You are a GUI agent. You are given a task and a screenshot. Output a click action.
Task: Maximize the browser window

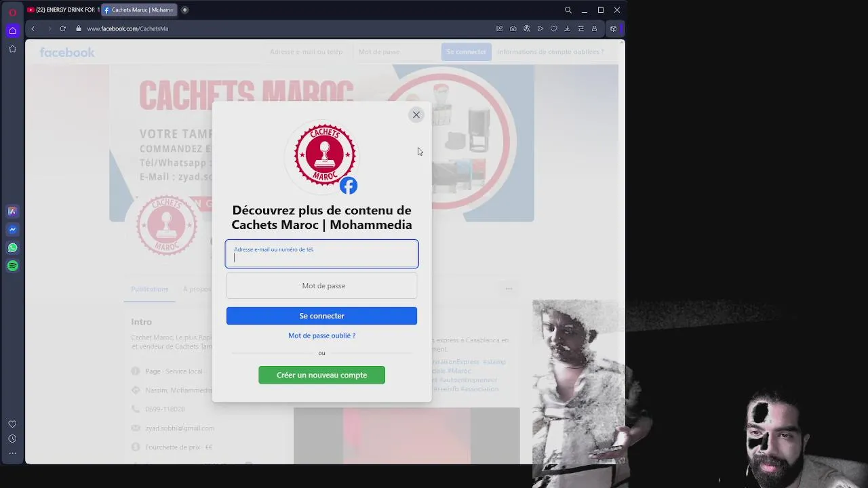tap(601, 10)
